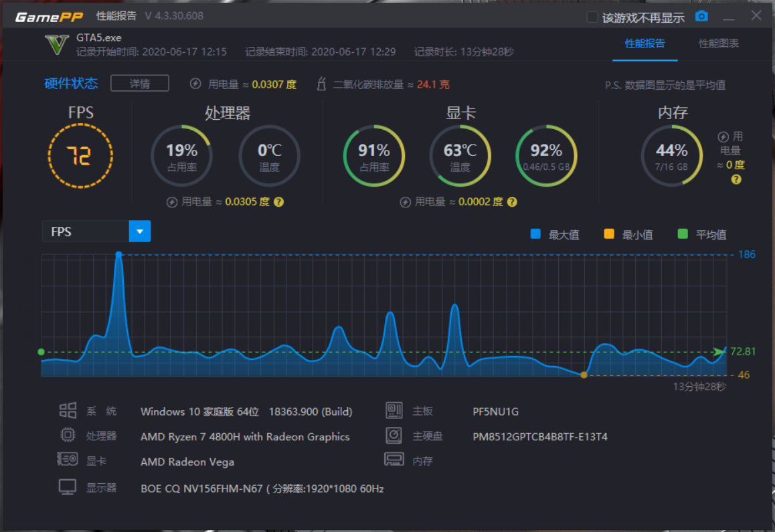Click the 92% video memory gauge
This screenshot has width=775, height=532.
[546, 156]
